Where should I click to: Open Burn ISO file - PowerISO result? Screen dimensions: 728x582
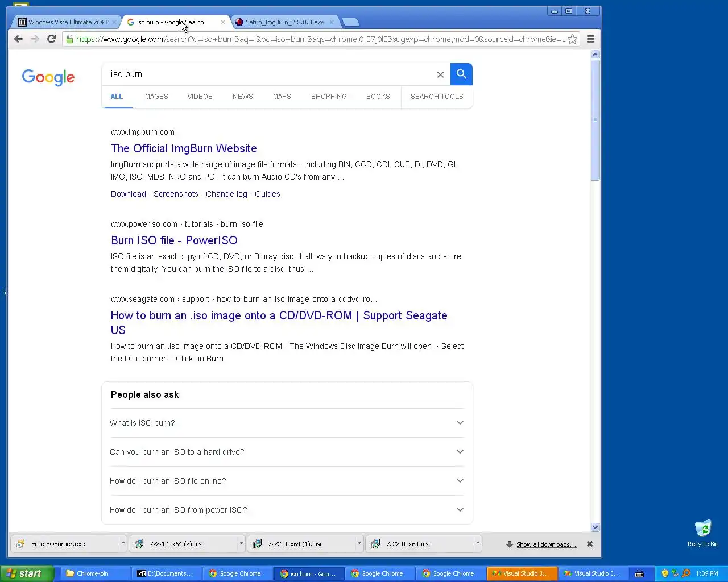tap(174, 240)
